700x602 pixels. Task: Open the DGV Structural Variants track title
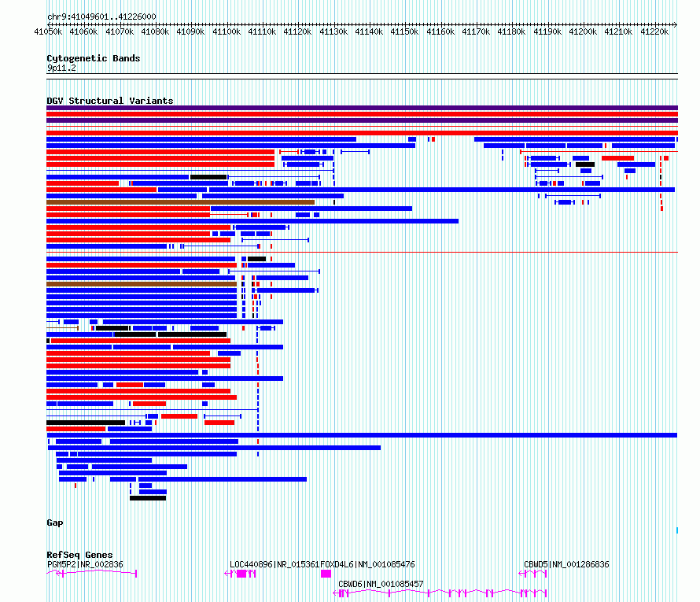(110, 101)
